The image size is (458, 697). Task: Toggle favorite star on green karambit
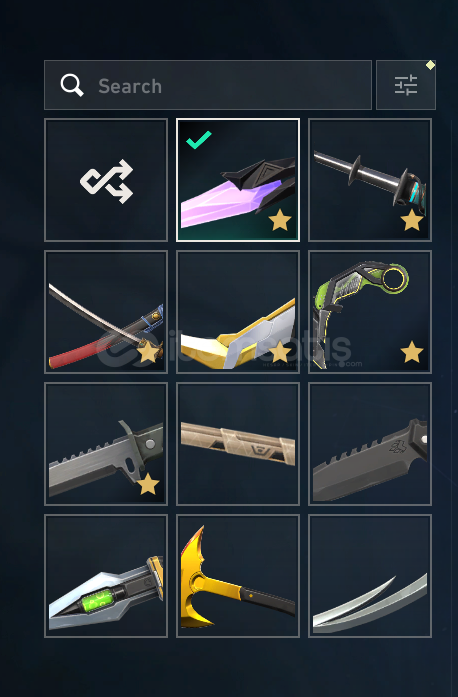coord(411,352)
